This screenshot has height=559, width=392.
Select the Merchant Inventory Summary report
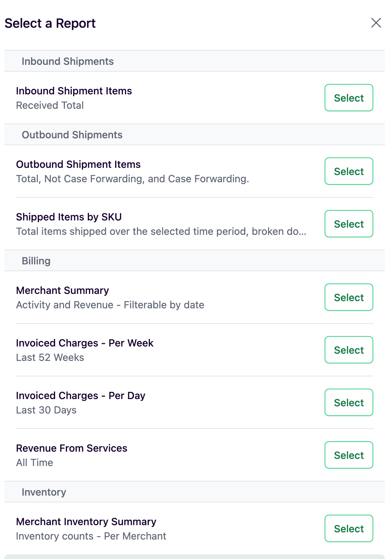point(348,528)
